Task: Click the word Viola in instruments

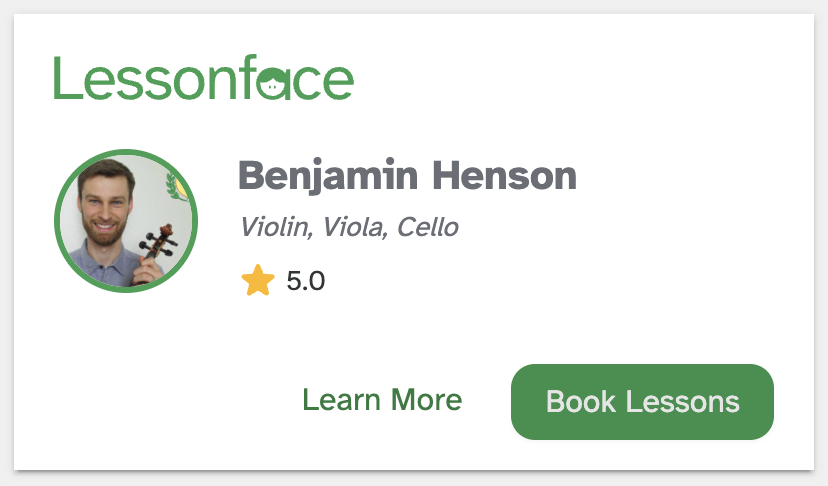Action: [x=351, y=227]
